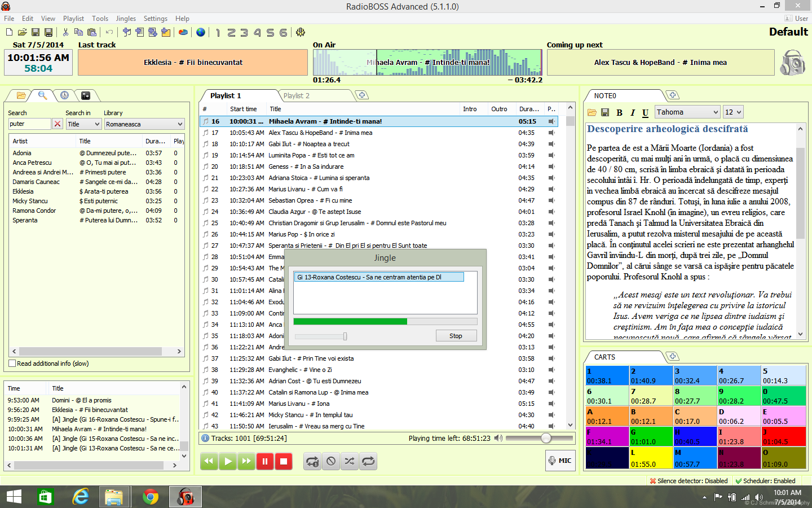This screenshot has height=508, width=812.
Task: Open a playlist with the folder toolbar icon
Action: pyautogui.click(x=23, y=32)
